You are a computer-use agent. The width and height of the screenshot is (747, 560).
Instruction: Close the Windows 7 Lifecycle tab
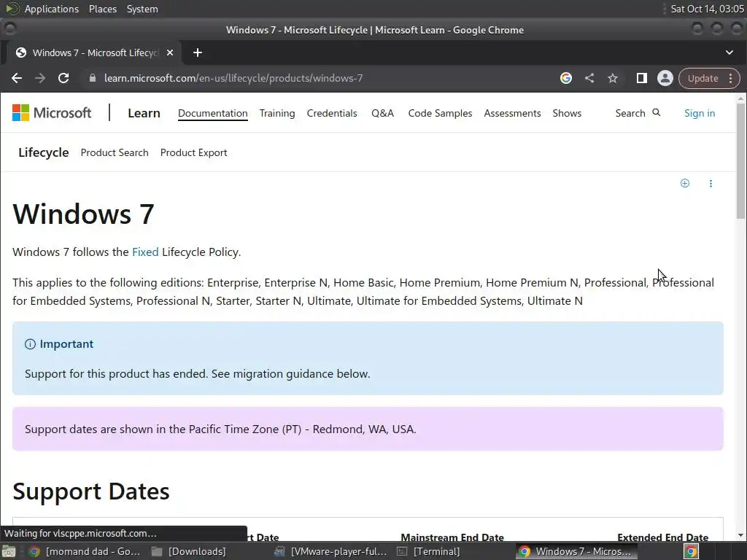coord(170,52)
